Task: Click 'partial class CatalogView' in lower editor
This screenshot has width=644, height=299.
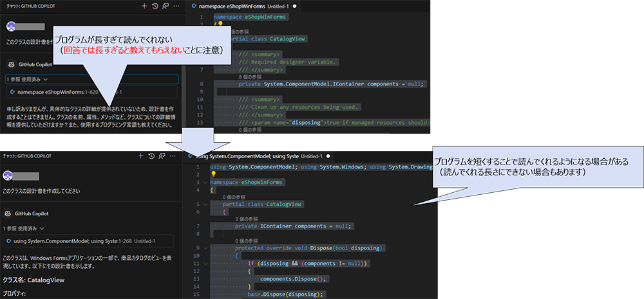Action: 263,204
